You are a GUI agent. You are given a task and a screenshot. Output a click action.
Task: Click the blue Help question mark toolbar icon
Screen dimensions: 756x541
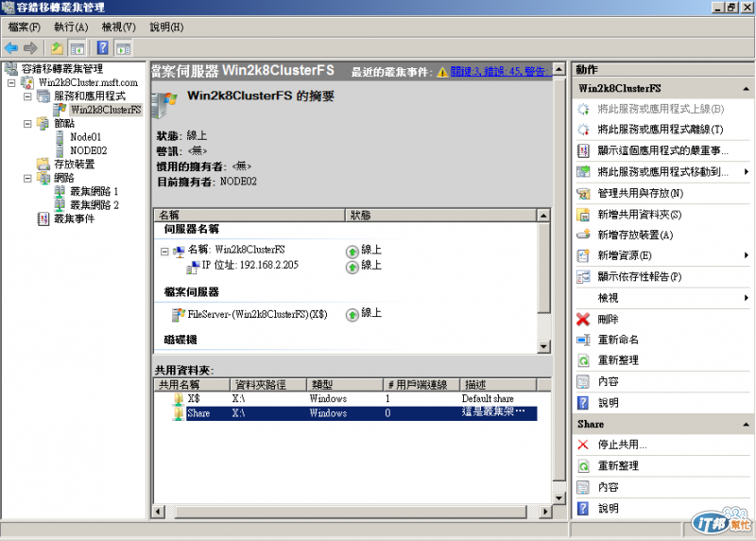tap(103, 48)
